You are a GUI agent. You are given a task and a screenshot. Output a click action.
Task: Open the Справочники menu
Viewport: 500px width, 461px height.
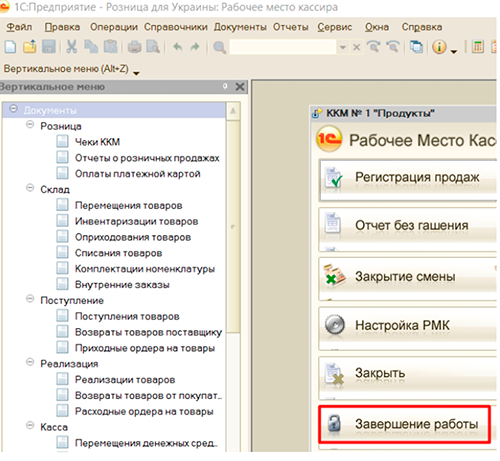(x=176, y=27)
